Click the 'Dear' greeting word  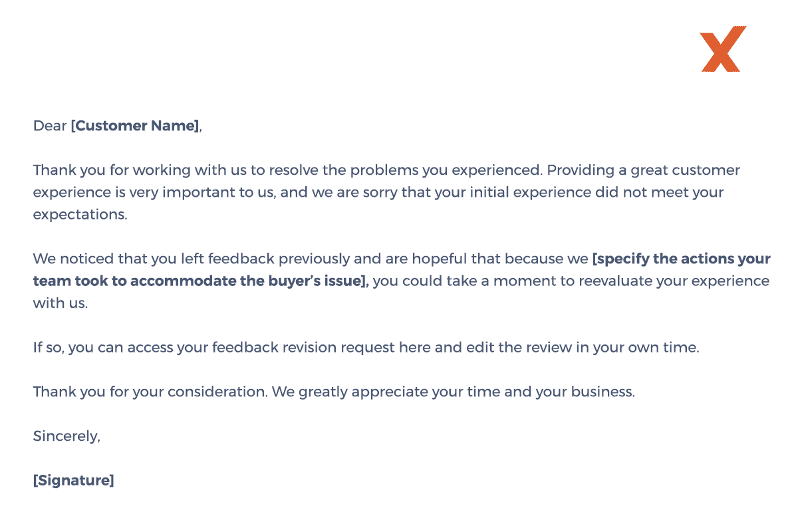pos(50,126)
